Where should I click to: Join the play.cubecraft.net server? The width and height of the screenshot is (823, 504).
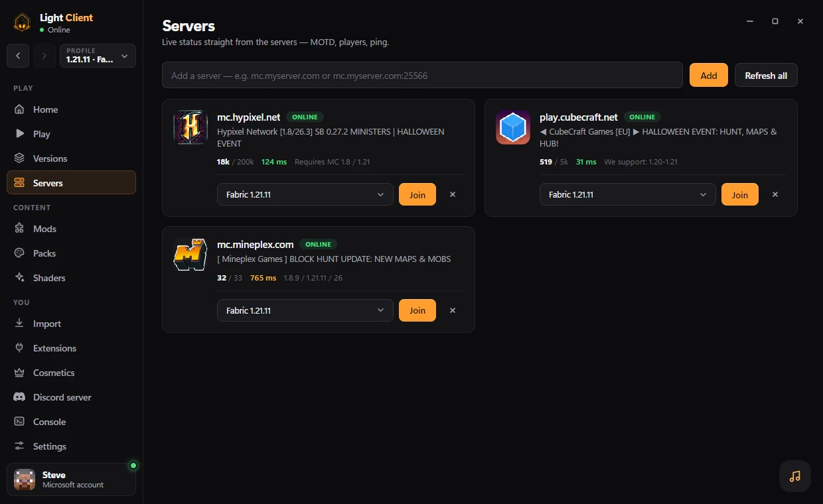click(740, 194)
